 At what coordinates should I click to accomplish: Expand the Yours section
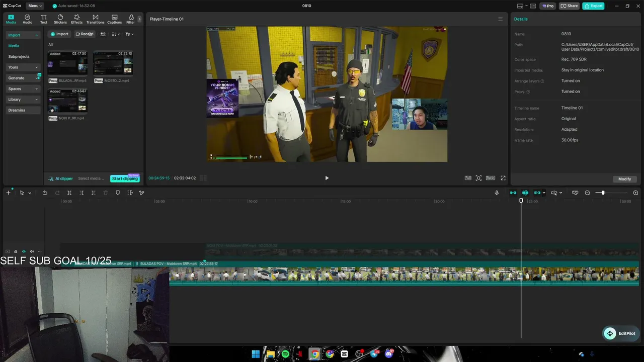coord(23,67)
